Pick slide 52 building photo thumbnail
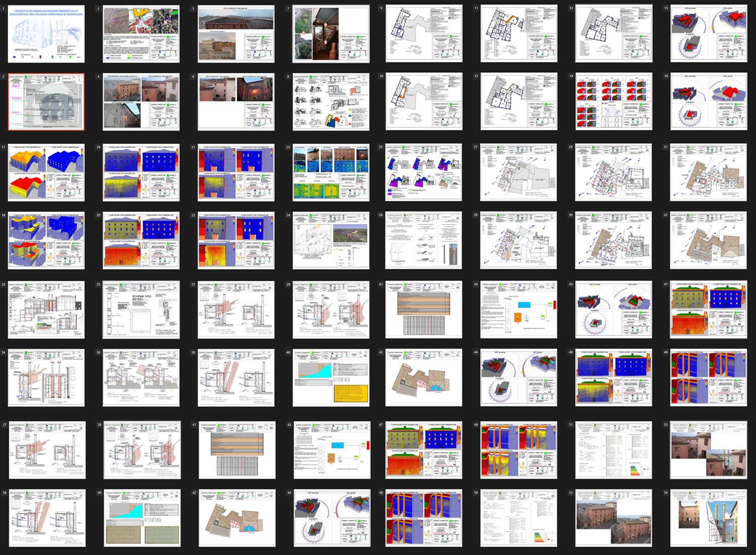Viewport: 756px width, 555px height. (614, 518)
